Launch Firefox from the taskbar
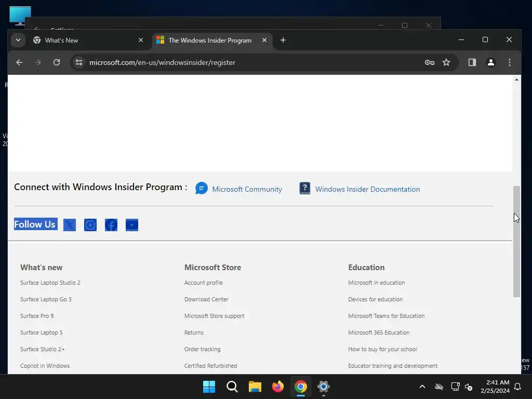The width and height of the screenshot is (532, 399). point(278,387)
